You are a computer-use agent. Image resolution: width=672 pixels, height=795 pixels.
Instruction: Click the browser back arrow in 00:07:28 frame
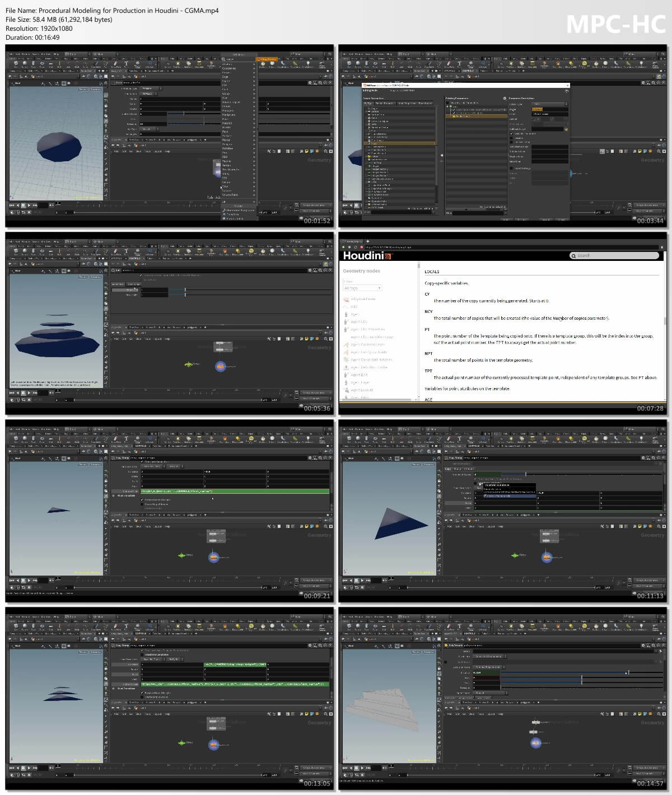point(343,247)
